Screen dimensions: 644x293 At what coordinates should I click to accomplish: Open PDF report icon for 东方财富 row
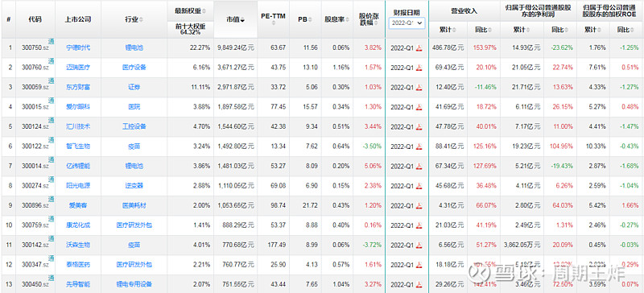coord(419,88)
